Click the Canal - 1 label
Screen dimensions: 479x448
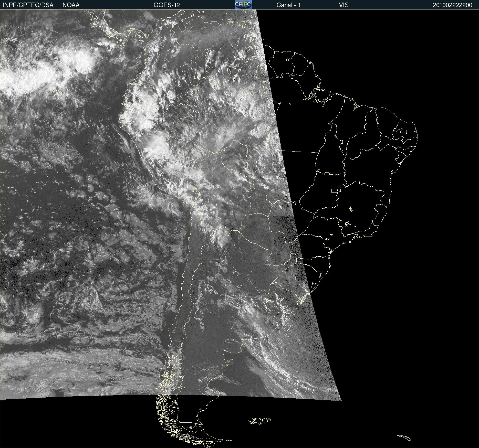tap(288, 5)
